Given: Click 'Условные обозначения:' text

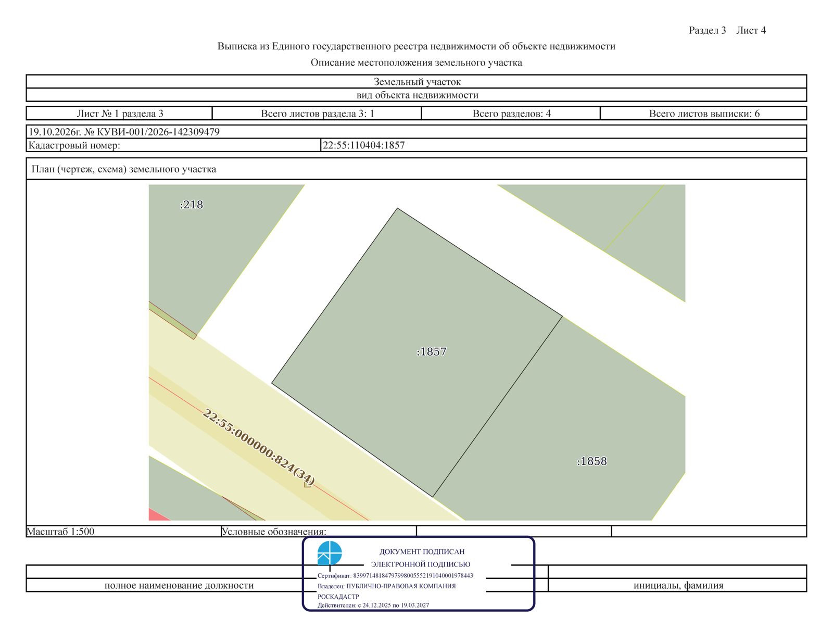Looking at the screenshot, I should [274, 532].
